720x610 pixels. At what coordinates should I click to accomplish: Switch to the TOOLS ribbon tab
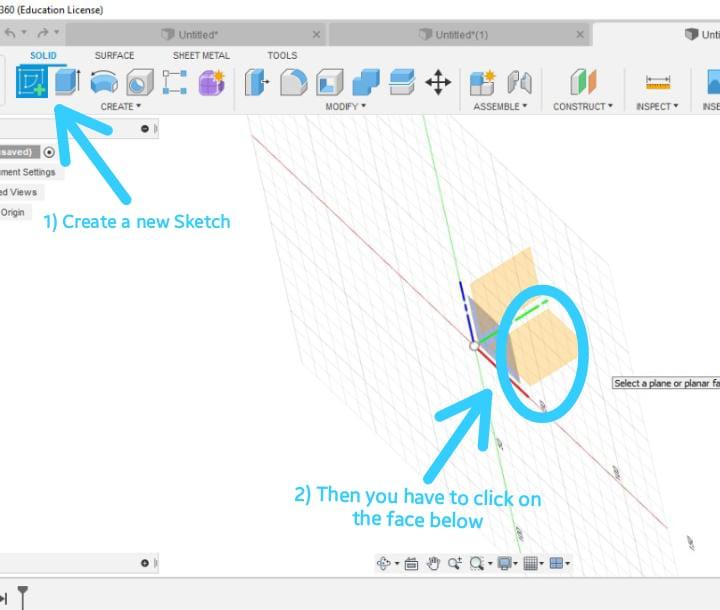tap(282, 56)
